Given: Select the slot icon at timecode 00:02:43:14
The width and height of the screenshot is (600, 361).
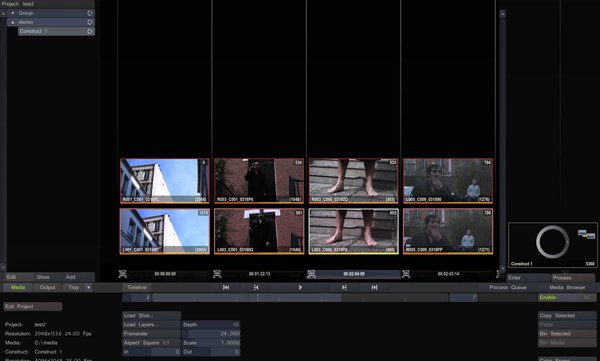Looking at the screenshot, I should 406,274.
